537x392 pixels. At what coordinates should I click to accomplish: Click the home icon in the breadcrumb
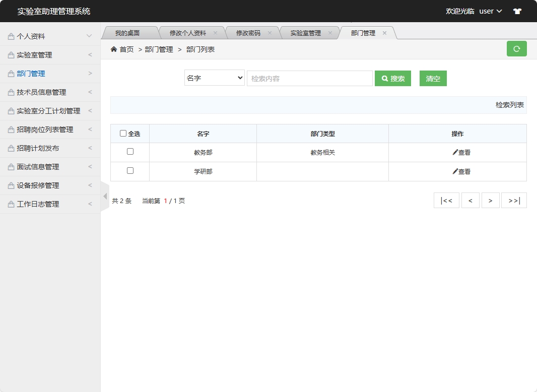pos(114,49)
